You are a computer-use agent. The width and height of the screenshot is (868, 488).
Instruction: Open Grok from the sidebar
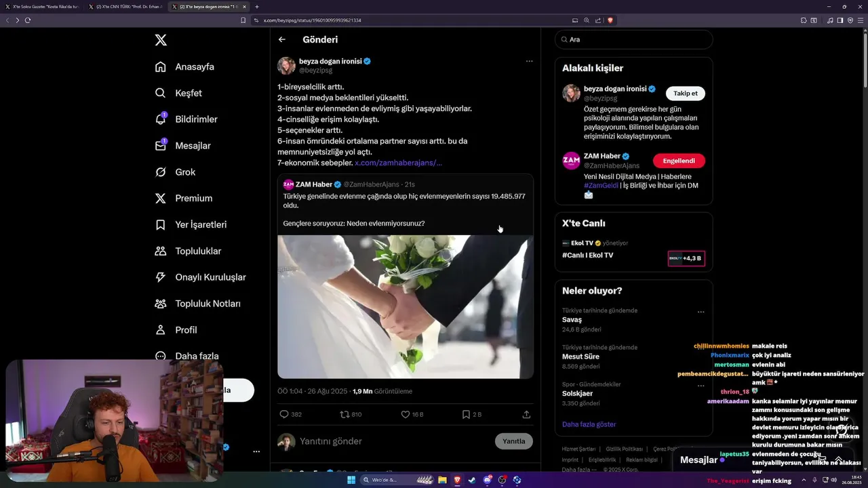tap(175, 172)
